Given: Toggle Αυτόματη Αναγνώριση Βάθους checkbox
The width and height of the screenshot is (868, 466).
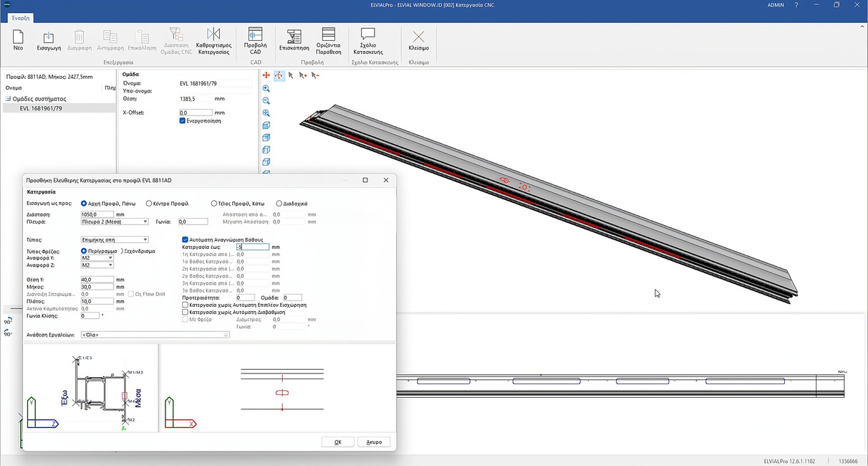Looking at the screenshot, I should (x=185, y=239).
